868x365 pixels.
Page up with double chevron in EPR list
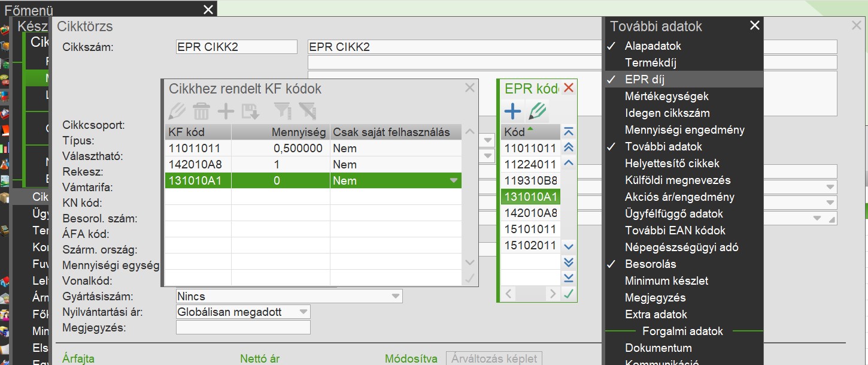coord(569,147)
